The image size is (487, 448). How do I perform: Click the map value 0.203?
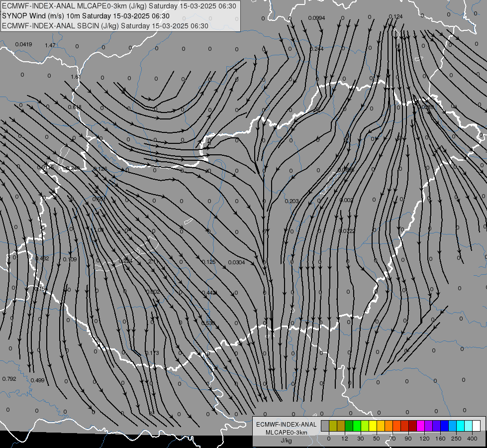(x=292, y=202)
